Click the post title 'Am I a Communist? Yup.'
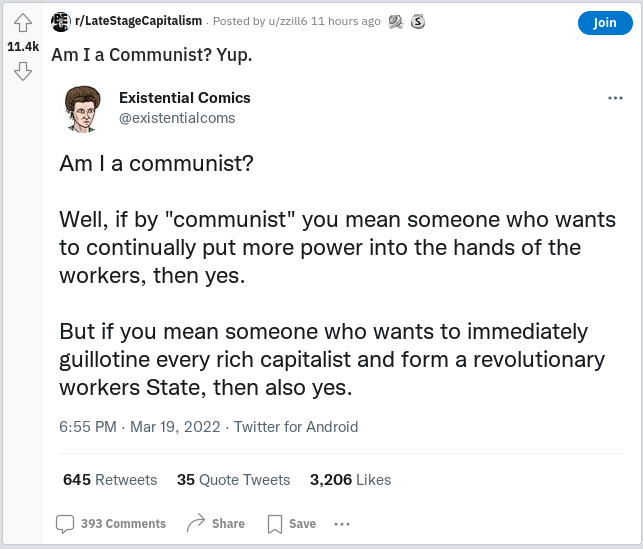This screenshot has width=643, height=549. coord(152,54)
